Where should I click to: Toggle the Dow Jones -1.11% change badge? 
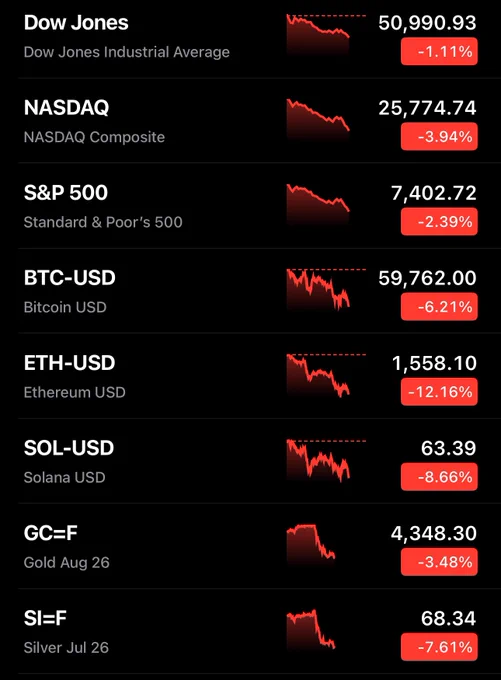(x=439, y=52)
